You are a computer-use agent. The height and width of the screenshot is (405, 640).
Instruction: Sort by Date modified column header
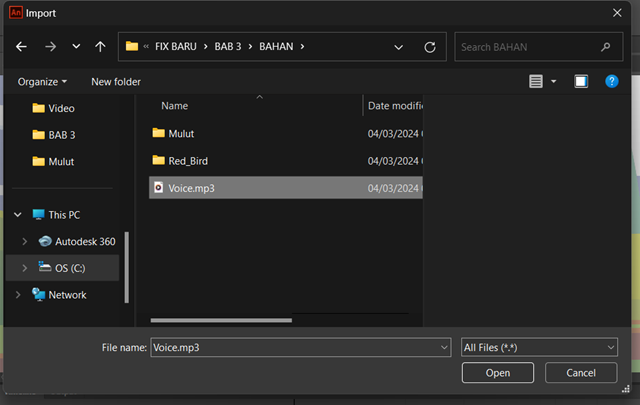395,106
